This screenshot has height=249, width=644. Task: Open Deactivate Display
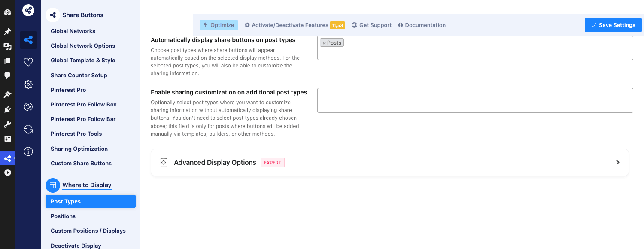click(76, 246)
